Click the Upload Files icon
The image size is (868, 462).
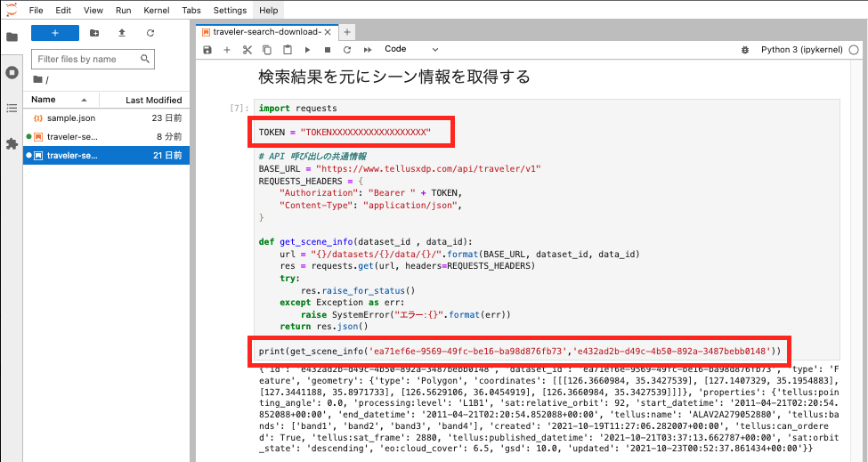coord(122,33)
